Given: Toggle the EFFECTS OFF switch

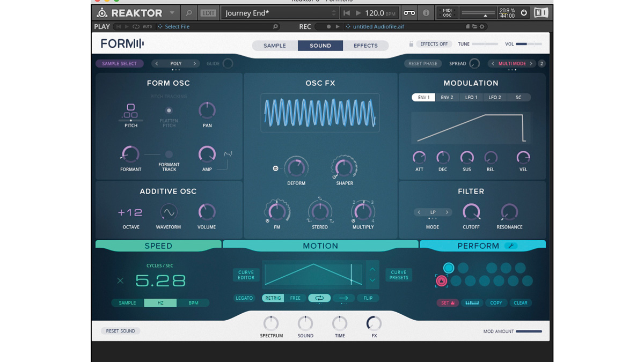Looking at the screenshot, I should (x=434, y=43).
